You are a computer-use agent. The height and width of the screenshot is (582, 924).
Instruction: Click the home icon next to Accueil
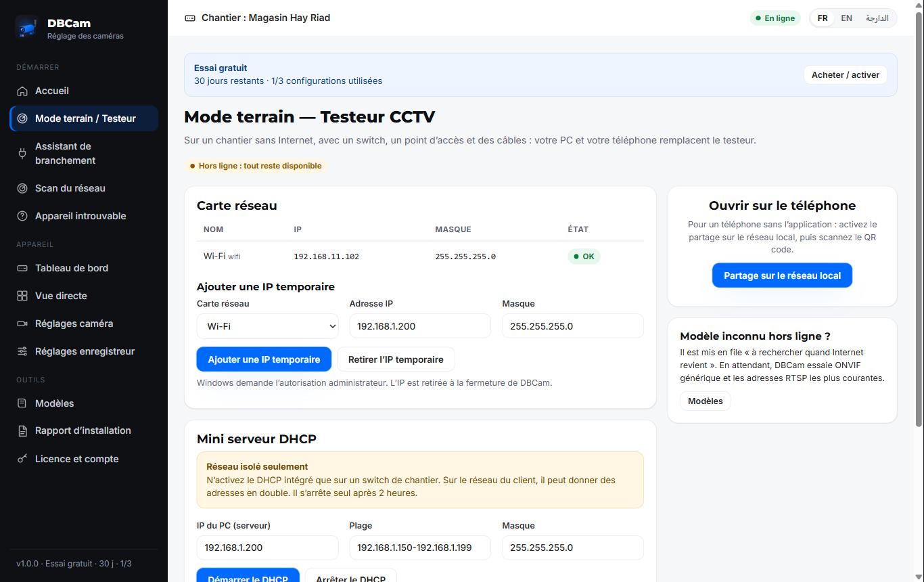click(22, 91)
